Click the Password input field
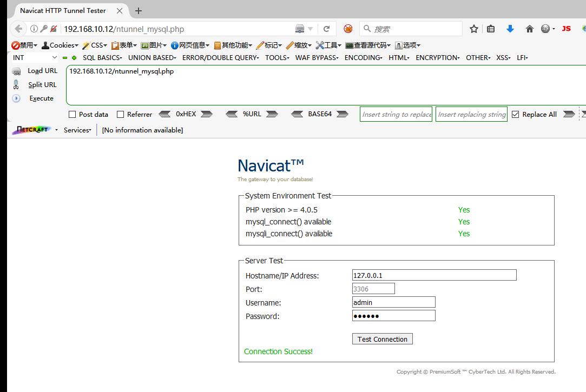The width and height of the screenshot is (586, 392). 393,315
